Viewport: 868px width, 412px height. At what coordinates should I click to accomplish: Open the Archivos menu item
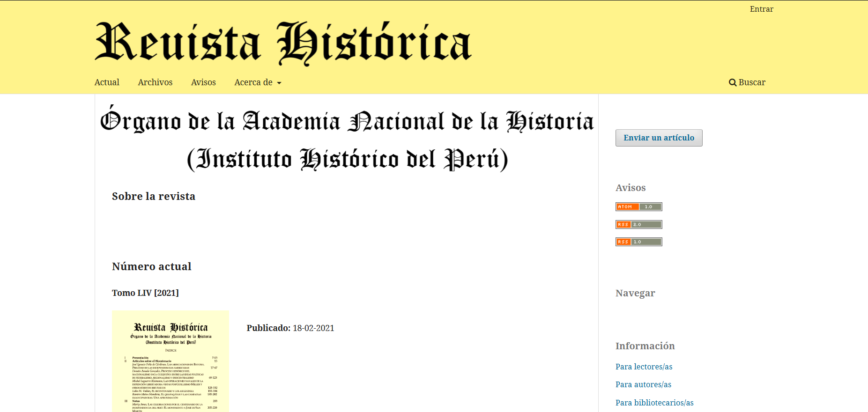(155, 82)
